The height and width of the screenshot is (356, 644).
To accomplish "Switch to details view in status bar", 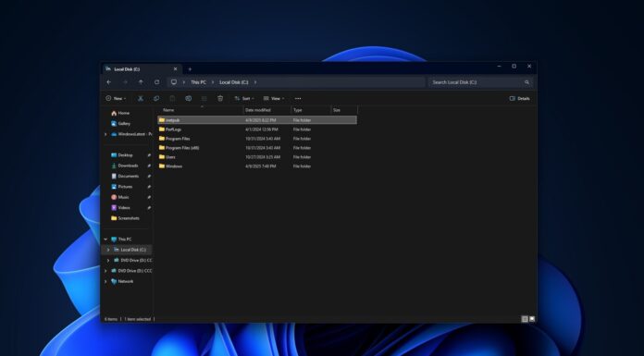I will tap(525, 319).
